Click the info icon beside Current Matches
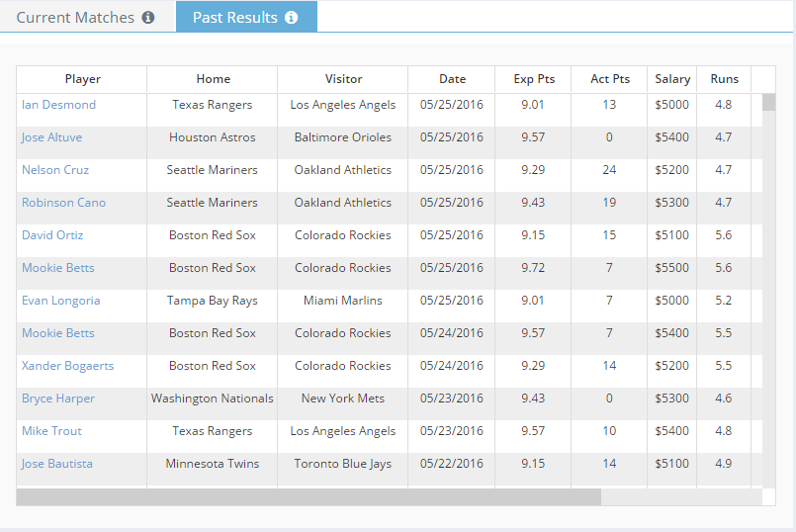796x532 pixels. (147, 18)
